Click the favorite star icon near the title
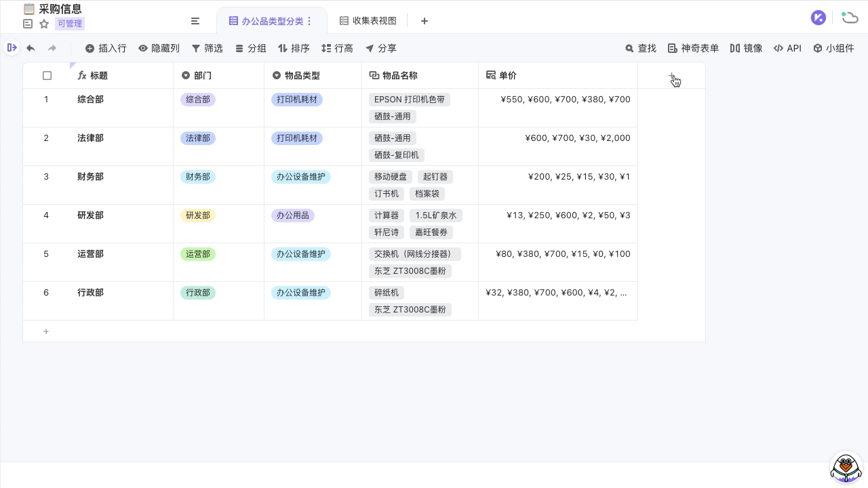This screenshot has height=488, width=868. point(43,24)
